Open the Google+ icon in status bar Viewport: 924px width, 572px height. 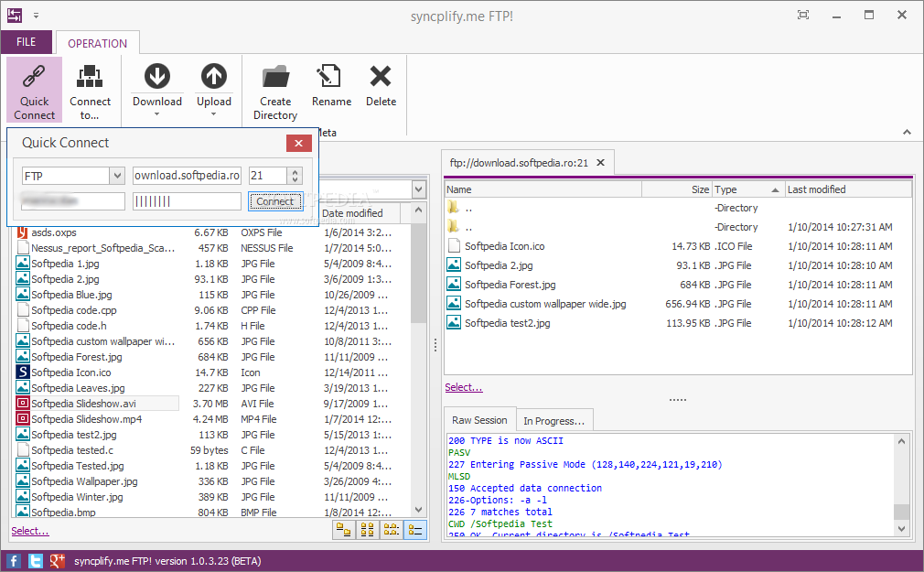[x=57, y=561]
